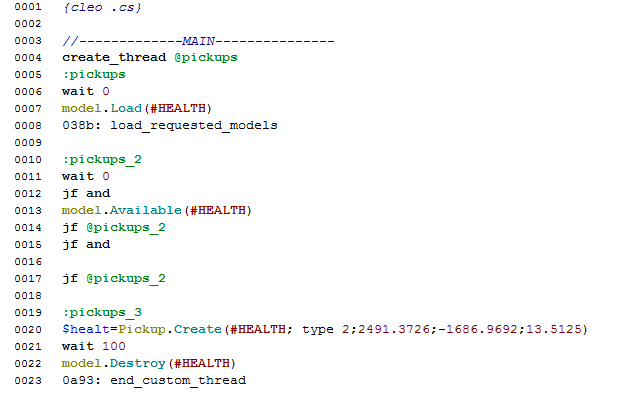The height and width of the screenshot is (420, 630).
Task: Click 'model.Available(#HEALTH)' on line 0013
Action: pos(156,211)
